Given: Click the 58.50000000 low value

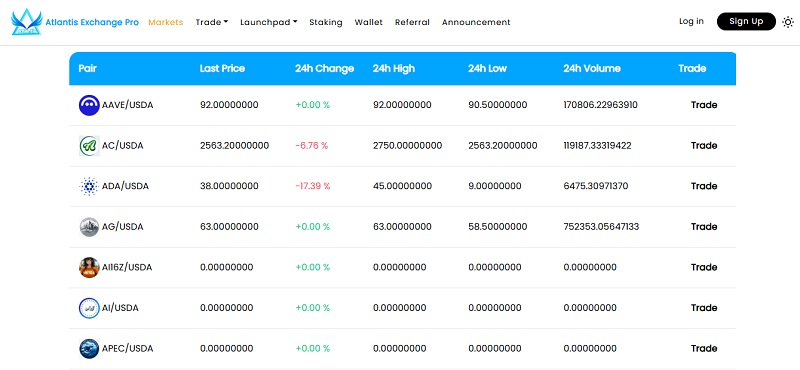Looking at the screenshot, I should [497, 227].
